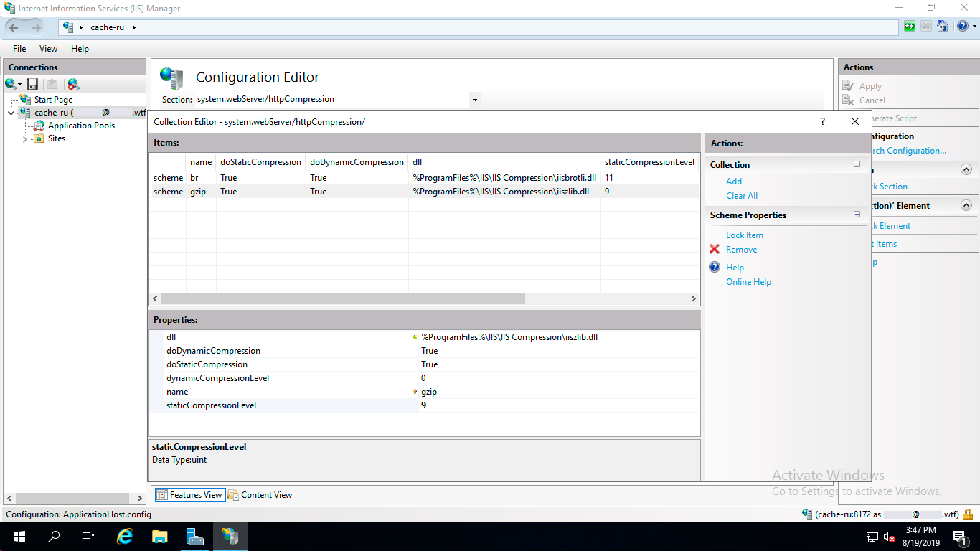Click the name property value gzip
This screenshot has width=980, height=551.
coord(429,392)
